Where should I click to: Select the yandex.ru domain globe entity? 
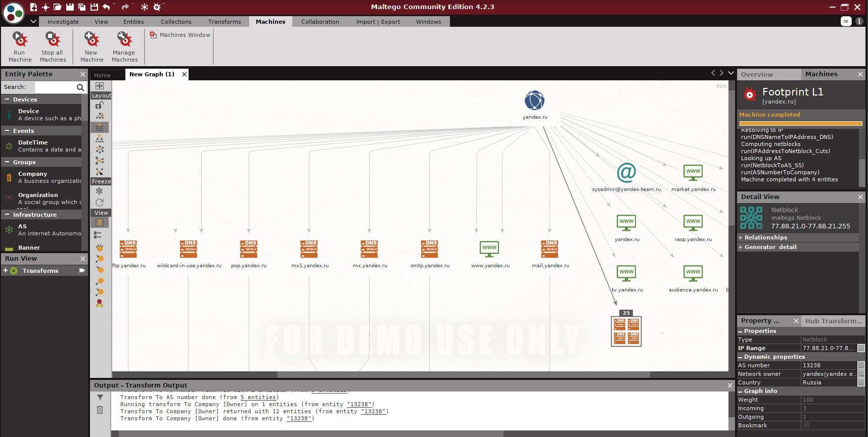[x=534, y=101]
